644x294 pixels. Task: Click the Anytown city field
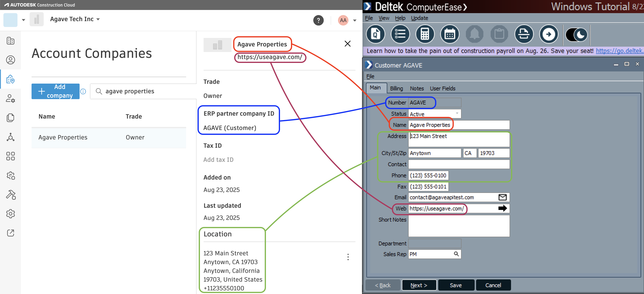[x=435, y=153]
